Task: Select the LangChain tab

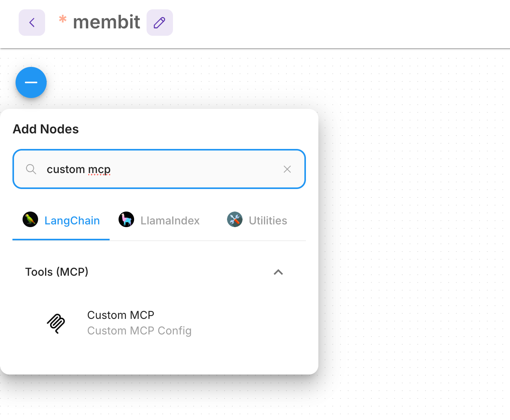Action: 72,220
